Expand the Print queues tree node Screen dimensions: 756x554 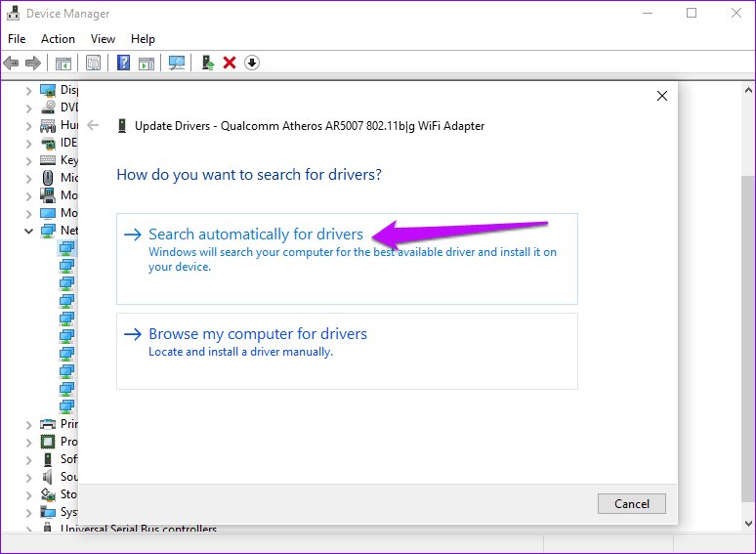click(29, 425)
